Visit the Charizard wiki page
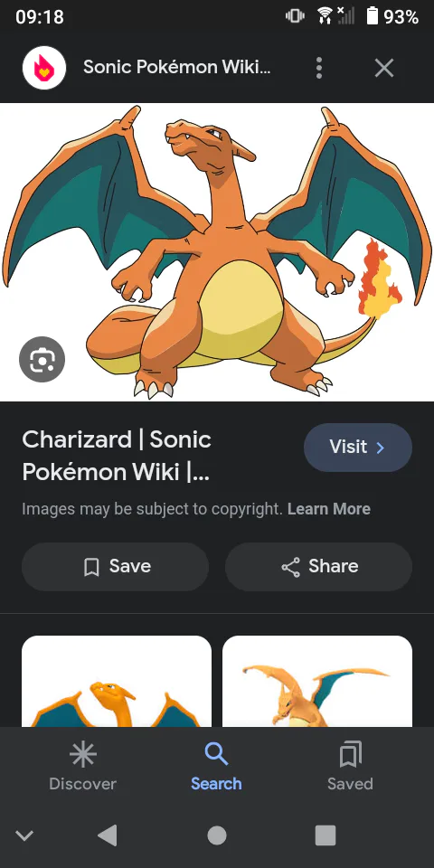 pyautogui.click(x=358, y=448)
